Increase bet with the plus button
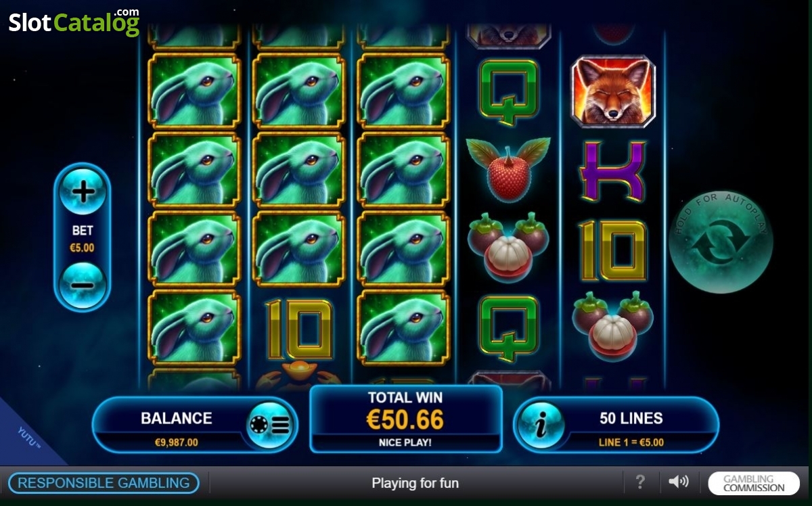 pos(83,191)
